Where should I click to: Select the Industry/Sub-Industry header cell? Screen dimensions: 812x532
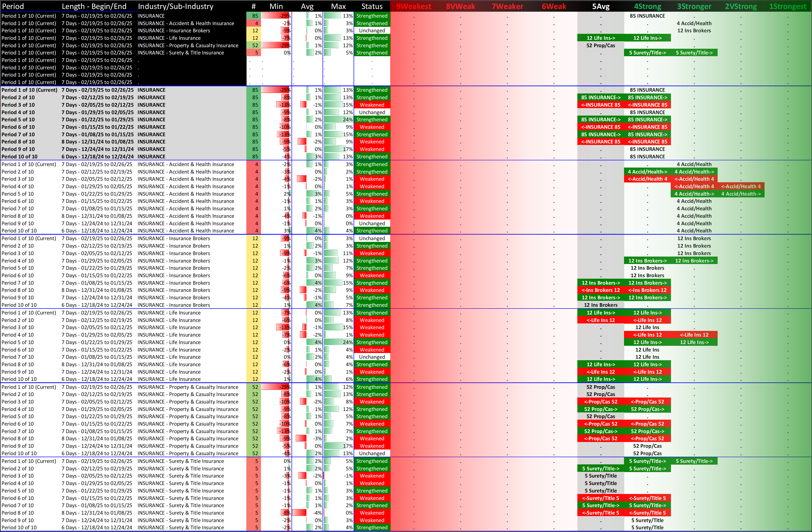coord(175,6)
